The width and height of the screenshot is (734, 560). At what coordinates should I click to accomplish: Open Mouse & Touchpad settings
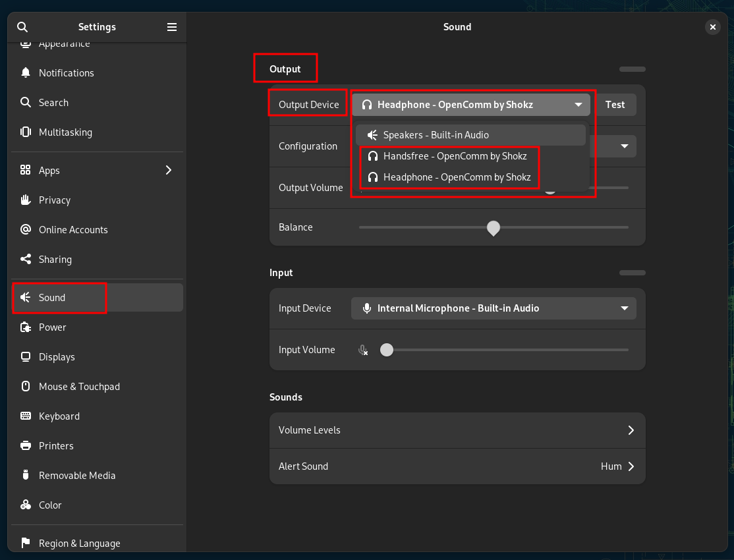pos(79,386)
